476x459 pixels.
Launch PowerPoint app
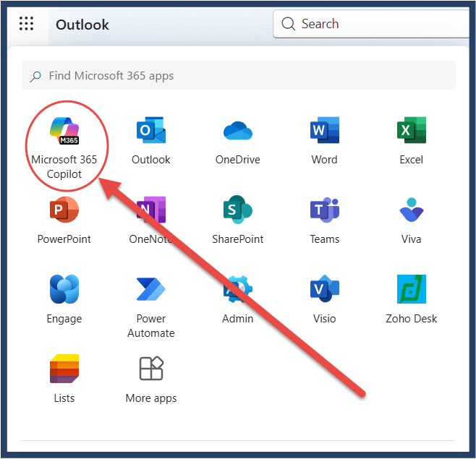(x=64, y=220)
